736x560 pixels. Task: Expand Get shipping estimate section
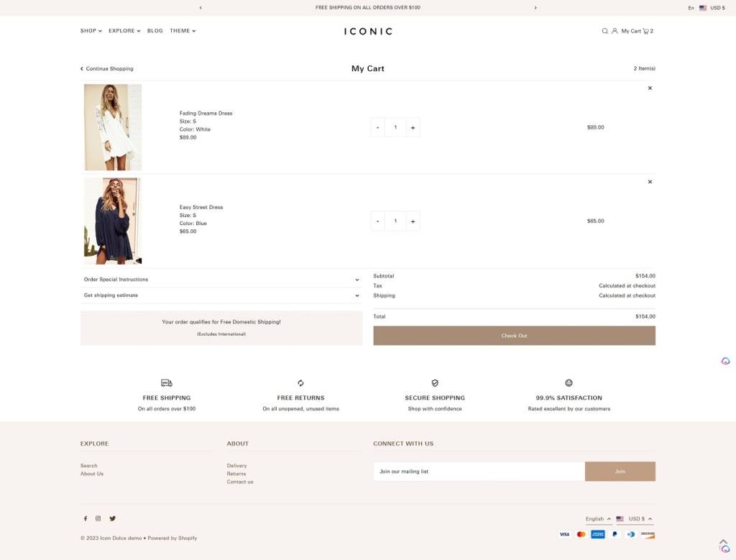pyautogui.click(x=221, y=295)
